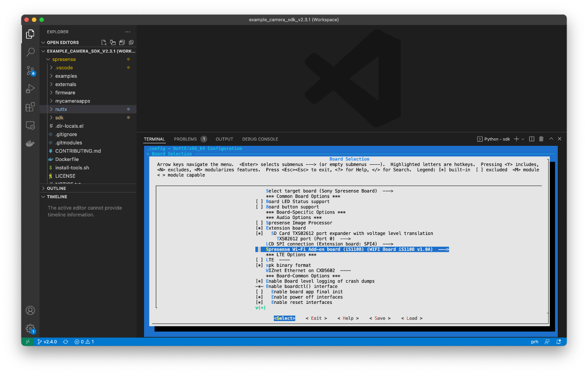Click the prh status bar entry
This screenshot has width=588, height=374.
tap(535, 342)
